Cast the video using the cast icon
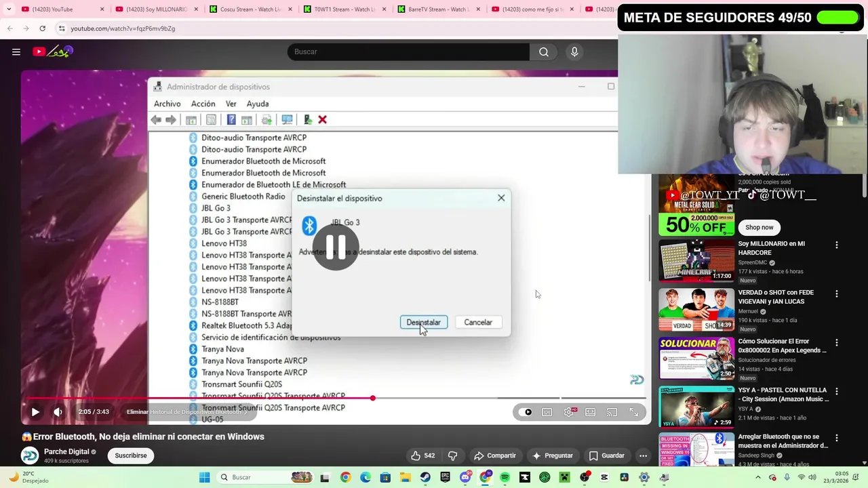Viewport: 868px width, 488px height. pyautogui.click(x=612, y=411)
